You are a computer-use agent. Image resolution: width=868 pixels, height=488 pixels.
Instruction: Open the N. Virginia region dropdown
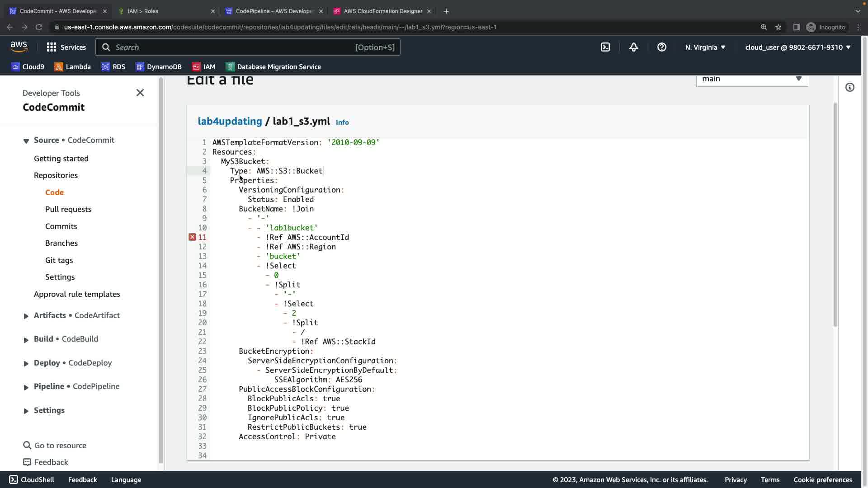coord(705,47)
